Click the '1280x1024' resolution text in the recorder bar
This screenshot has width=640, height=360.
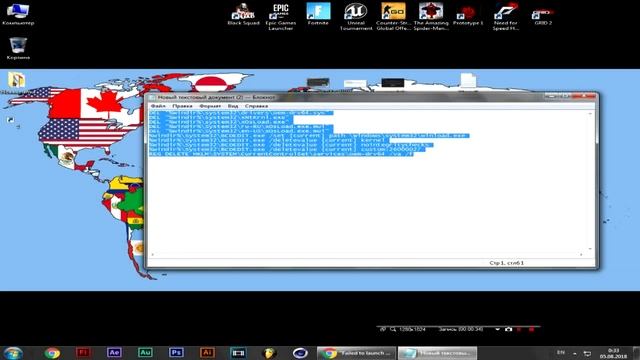[x=413, y=329]
